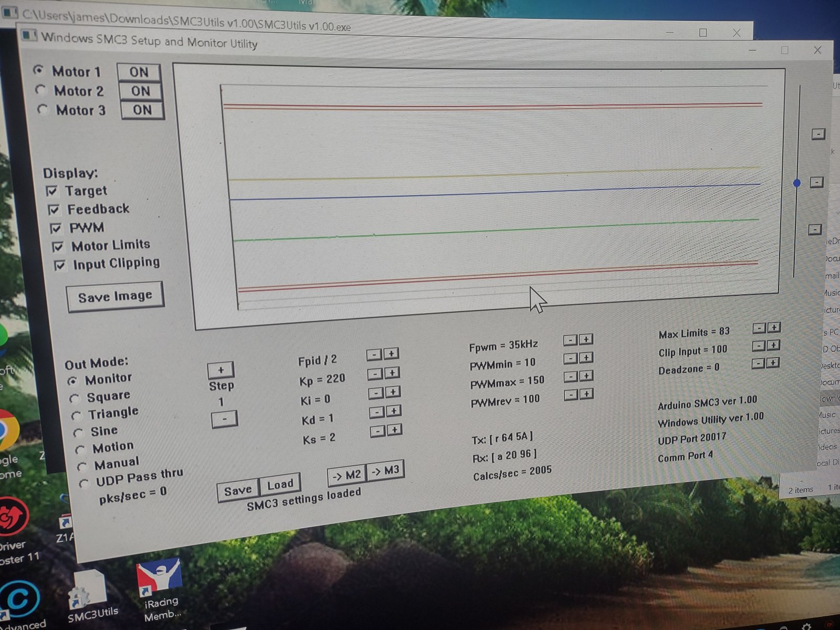Decrease Deadzone with minus
This screenshot has width=840, height=630.
[758, 364]
